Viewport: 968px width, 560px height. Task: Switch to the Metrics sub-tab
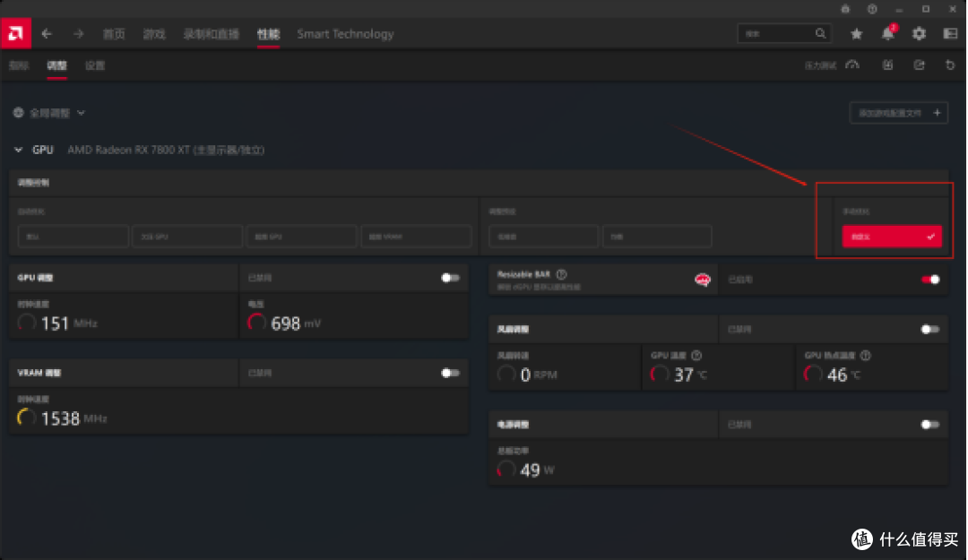click(19, 65)
